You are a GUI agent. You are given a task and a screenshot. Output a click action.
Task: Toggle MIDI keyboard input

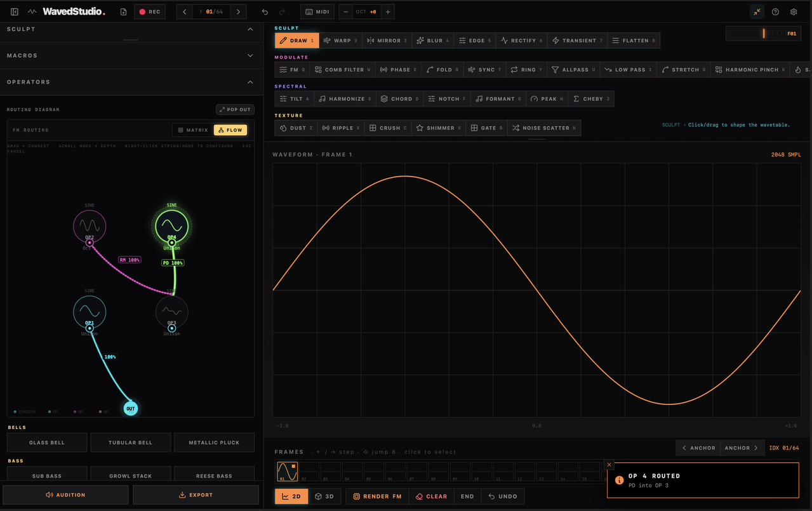[x=317, y=11]
